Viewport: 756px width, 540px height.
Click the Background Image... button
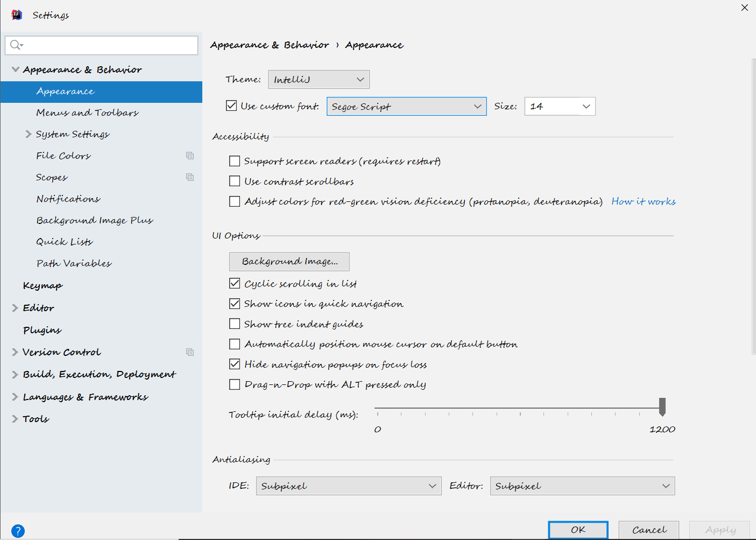click(x=289, y=262)
